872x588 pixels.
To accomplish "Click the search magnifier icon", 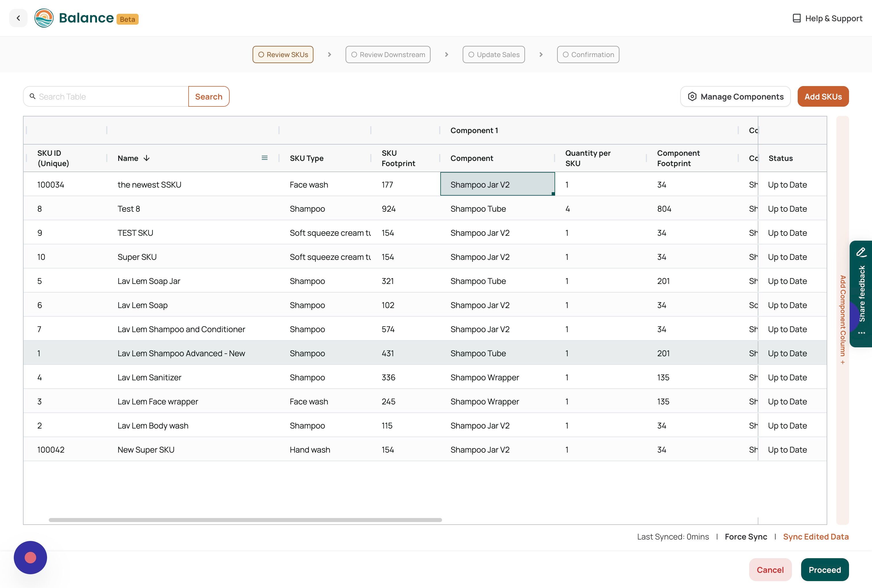I will click(33, 96).
